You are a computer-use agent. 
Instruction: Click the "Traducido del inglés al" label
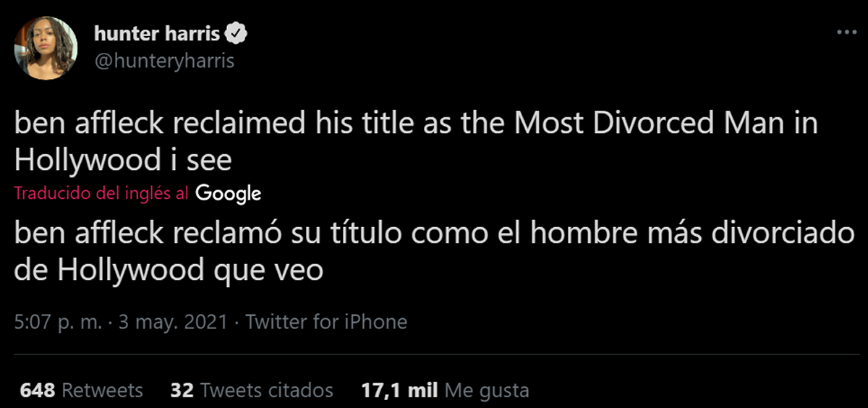coord(102,193)
